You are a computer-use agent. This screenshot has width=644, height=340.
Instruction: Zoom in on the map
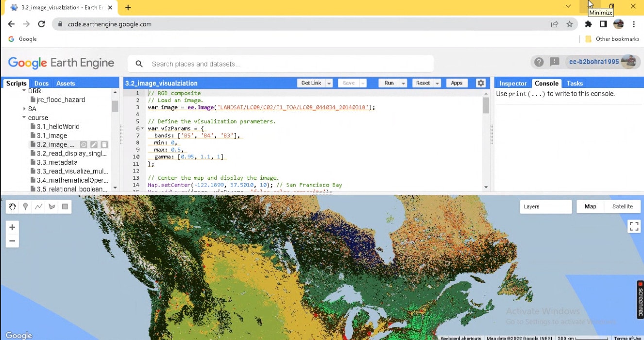[12, 227]
